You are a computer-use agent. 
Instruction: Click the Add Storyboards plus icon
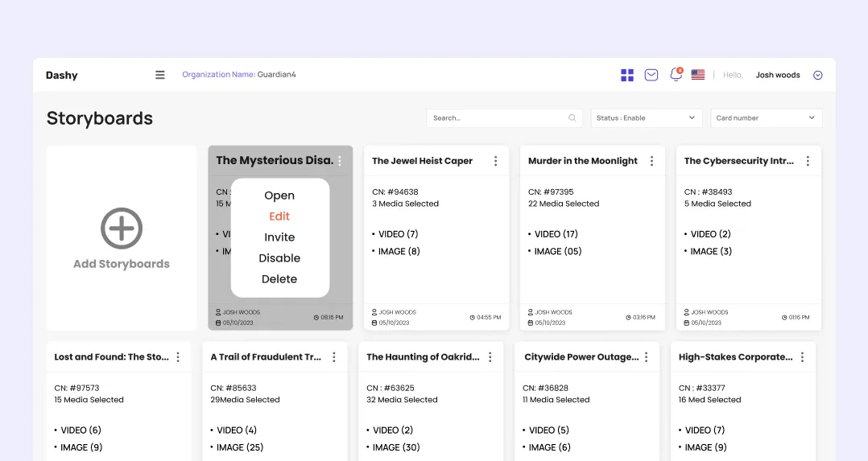click(x=122, y=228)
